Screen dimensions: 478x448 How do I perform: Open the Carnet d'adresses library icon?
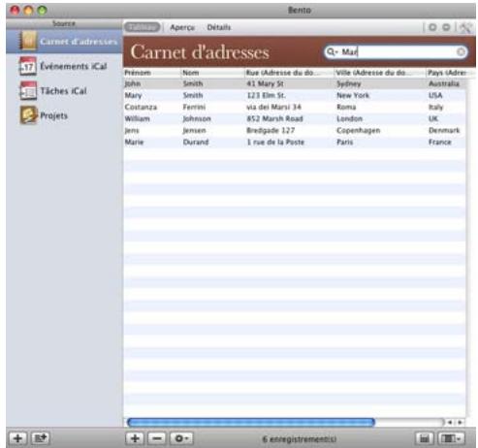coord(28,41)
